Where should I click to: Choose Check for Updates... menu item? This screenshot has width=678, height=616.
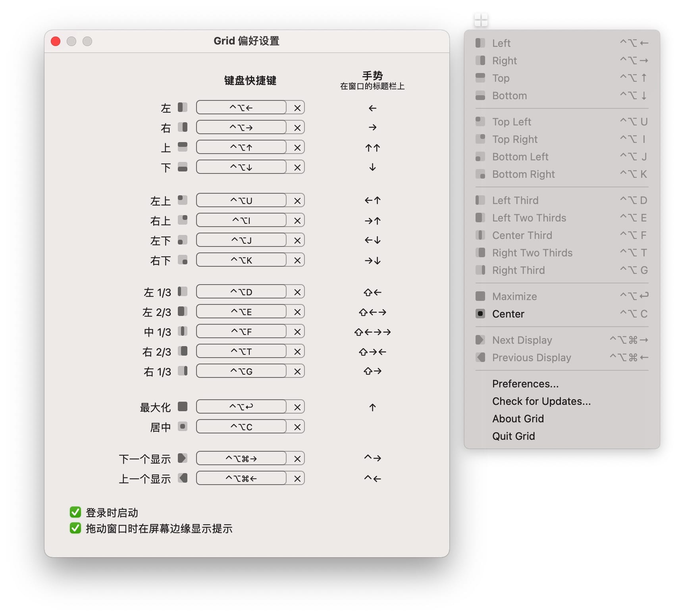541,401
